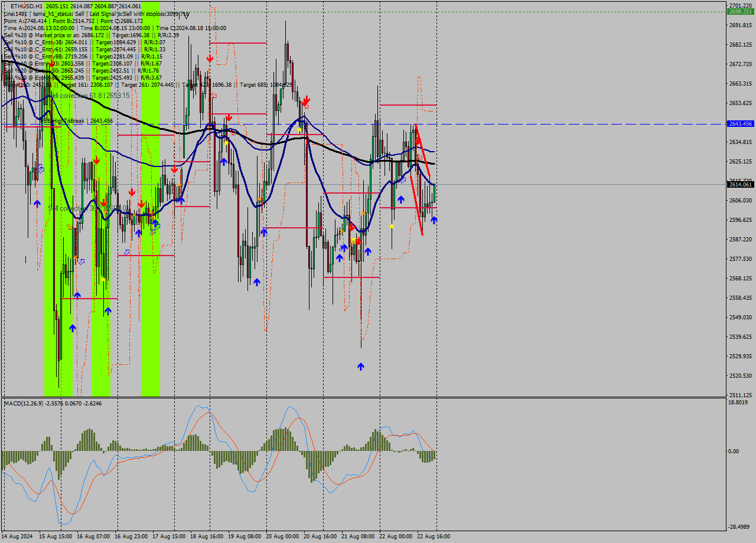Screen dimensions: 756x543
Task: Click the 2558.445 price scale value
Action: point(741,297)
